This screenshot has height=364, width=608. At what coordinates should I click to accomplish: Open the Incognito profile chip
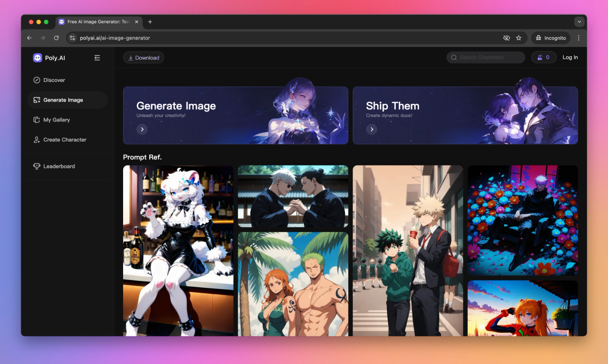click(x=551, y=38)
